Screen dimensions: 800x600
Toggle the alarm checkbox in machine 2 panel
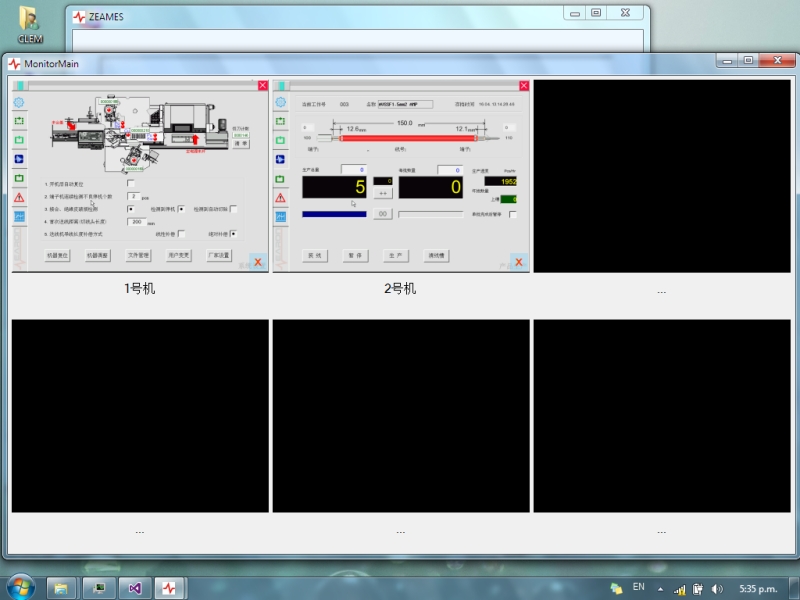[513, 214]
